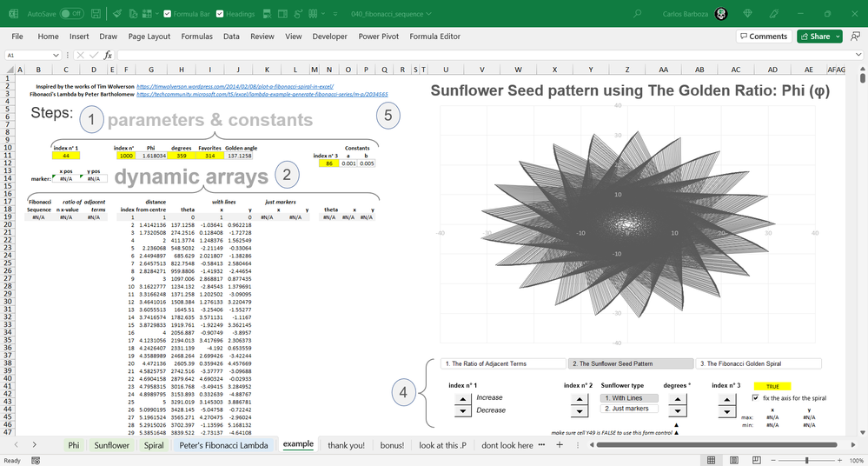Click the person icon next to Share
Viewport: 868px width, 466px height.
(x=855, y=36)
